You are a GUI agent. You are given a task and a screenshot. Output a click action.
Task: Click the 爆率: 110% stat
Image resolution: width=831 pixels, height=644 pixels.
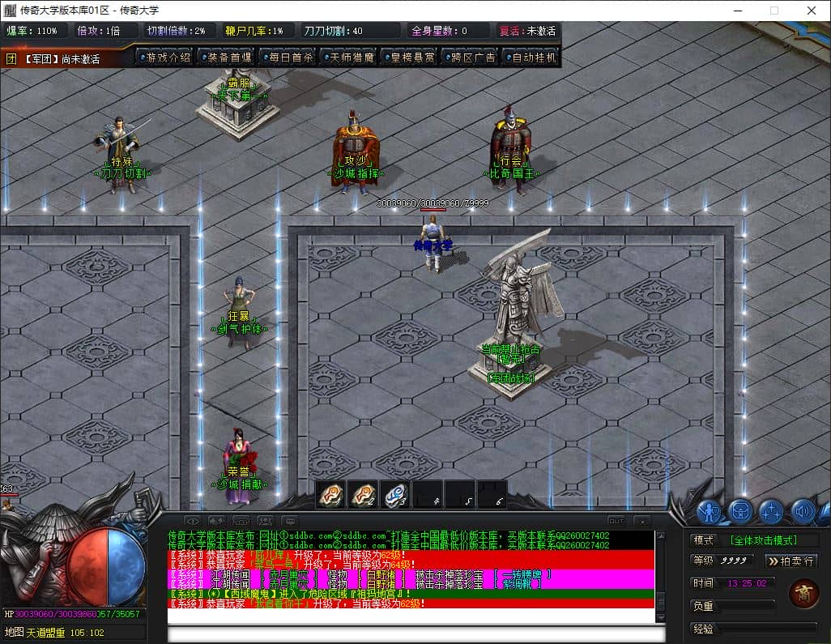pyautogui.click(x=33, y=32)
